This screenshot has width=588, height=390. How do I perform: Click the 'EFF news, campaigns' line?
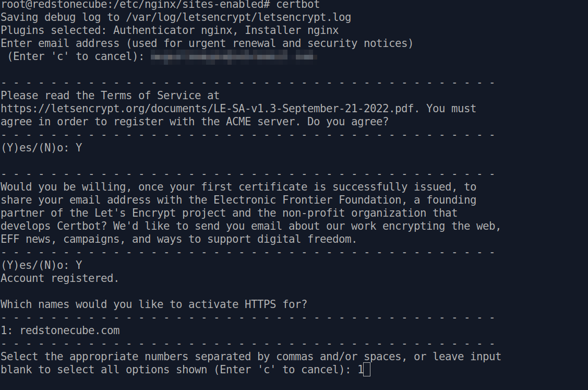(x=178, y=240)
